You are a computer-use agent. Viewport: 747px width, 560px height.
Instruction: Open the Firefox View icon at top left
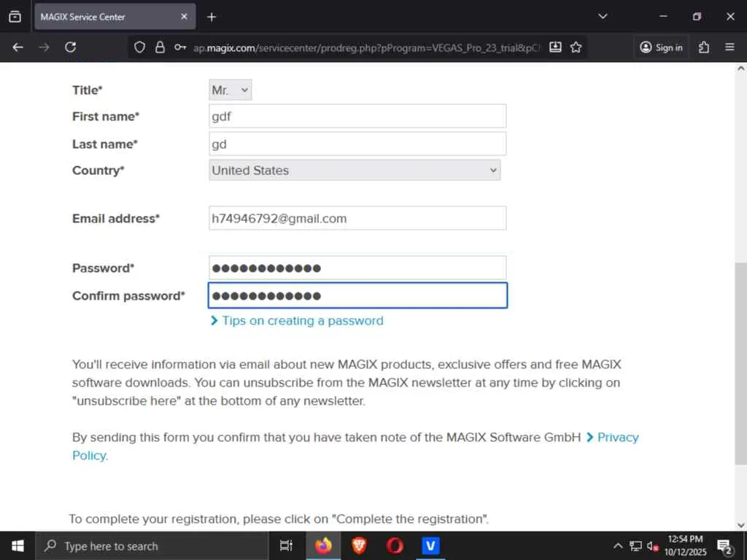coord(15,17)
